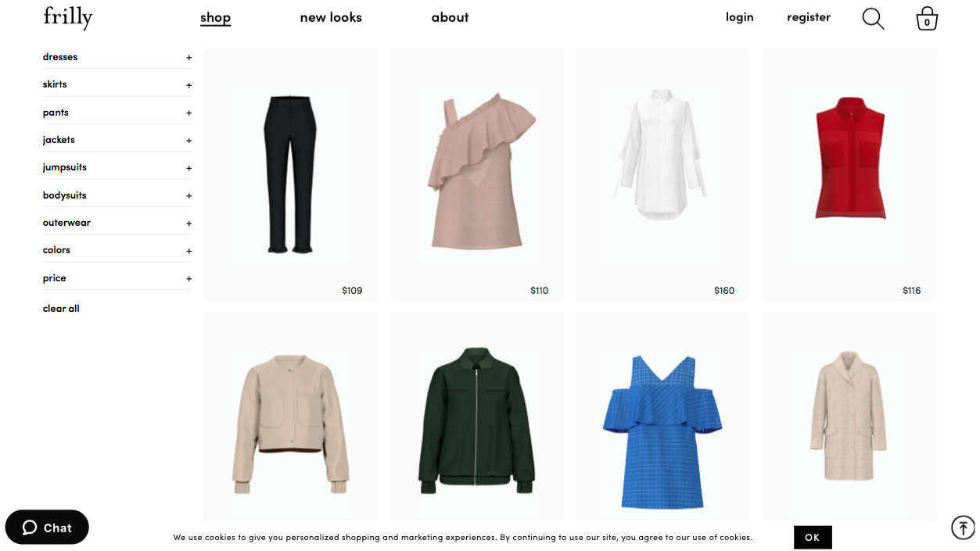Expand the price filter section
Image resolution: width=980 pixels, height=551 pixels.
(117, 278)
